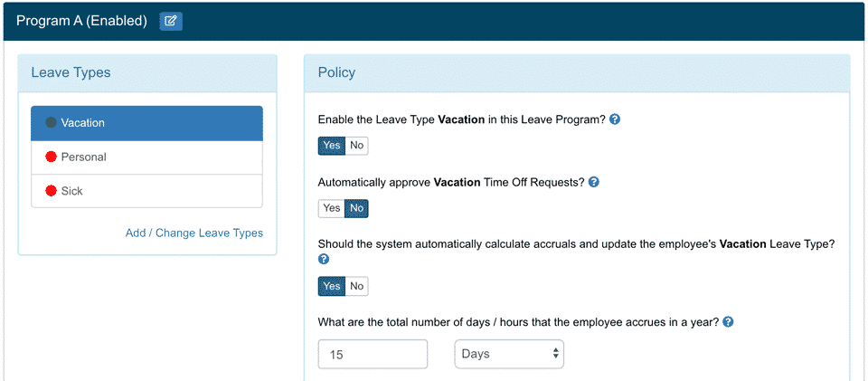Select the Personal leave type

(146, 157)
